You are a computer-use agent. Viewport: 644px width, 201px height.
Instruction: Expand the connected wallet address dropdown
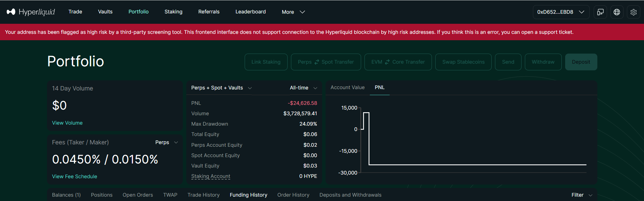(x=560, y=12)
